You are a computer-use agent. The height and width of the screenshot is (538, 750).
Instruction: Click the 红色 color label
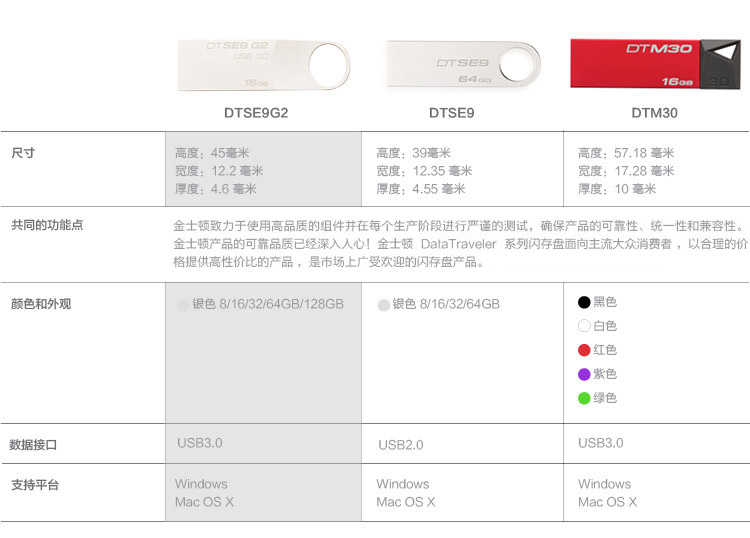pos(605,350)
